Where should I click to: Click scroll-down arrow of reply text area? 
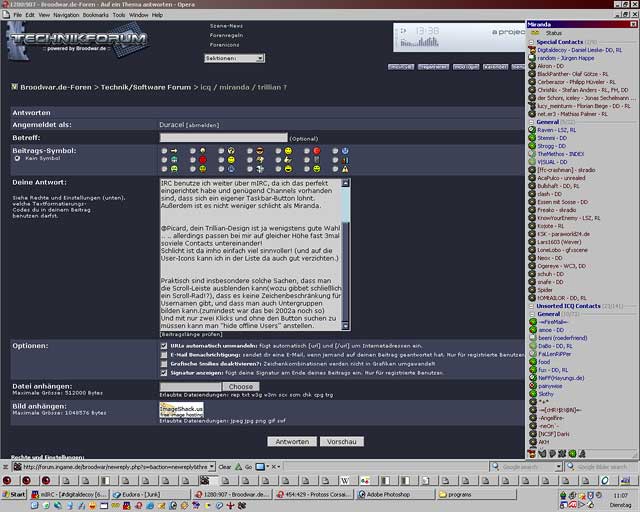pos(345,326)
